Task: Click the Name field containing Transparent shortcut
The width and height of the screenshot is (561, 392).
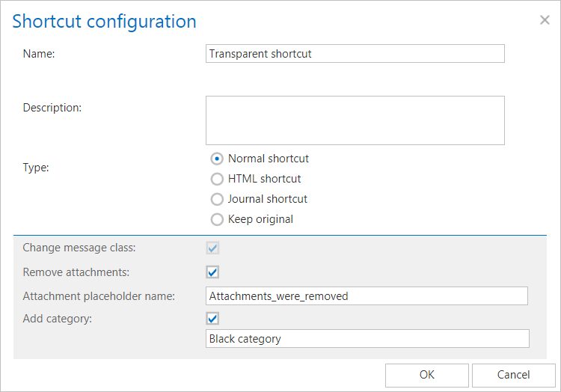Action: (x=355, y=54)
